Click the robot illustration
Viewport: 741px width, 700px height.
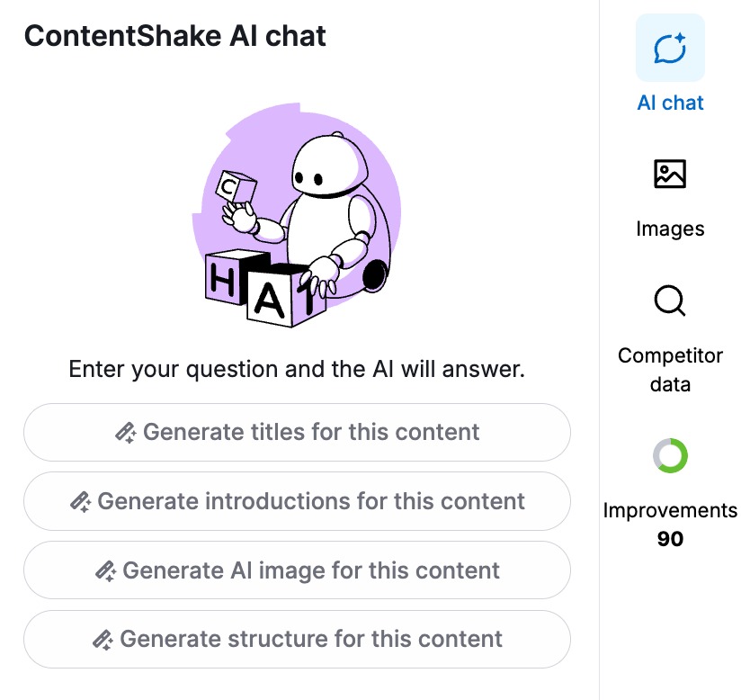[297, 216]
